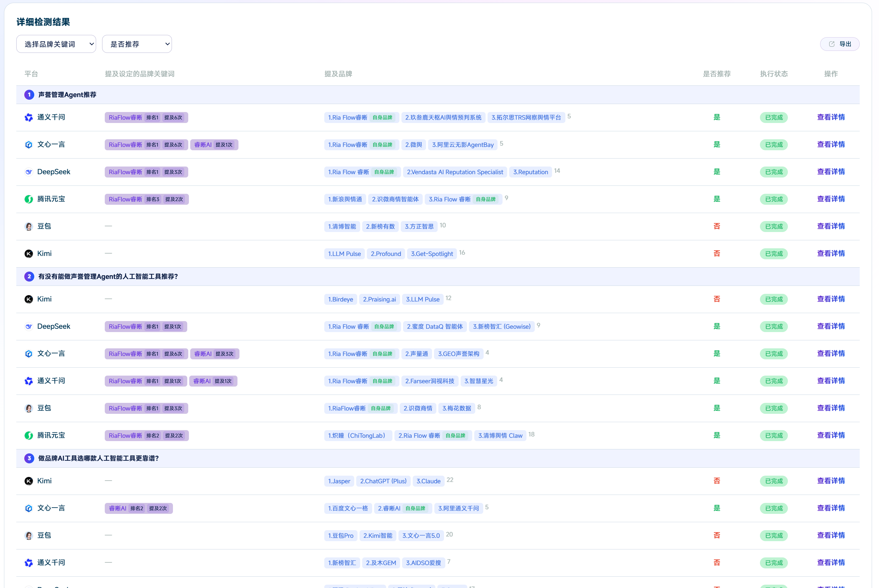Open the 选择品牌关键词 dropdown
The image size is (879, 588).
56,44
